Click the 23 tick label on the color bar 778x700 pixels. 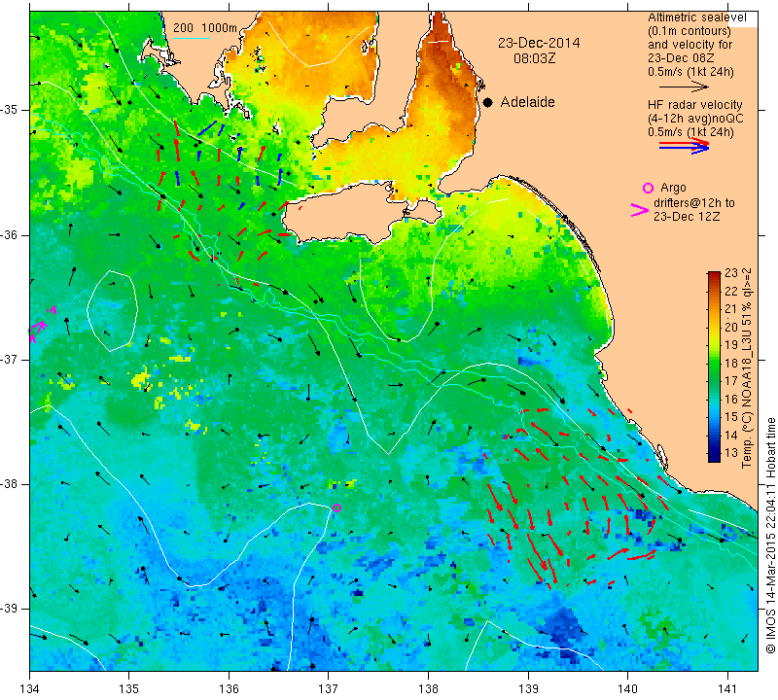click(731, 273)
